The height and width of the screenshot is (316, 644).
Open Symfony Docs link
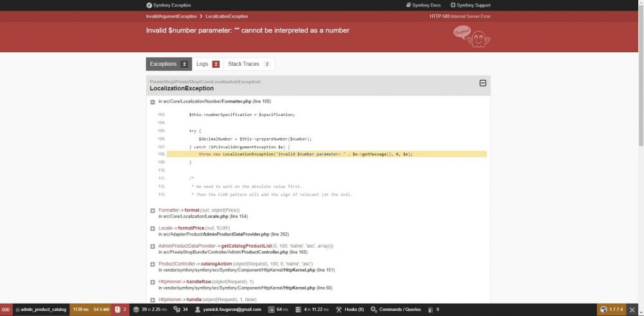423,5
